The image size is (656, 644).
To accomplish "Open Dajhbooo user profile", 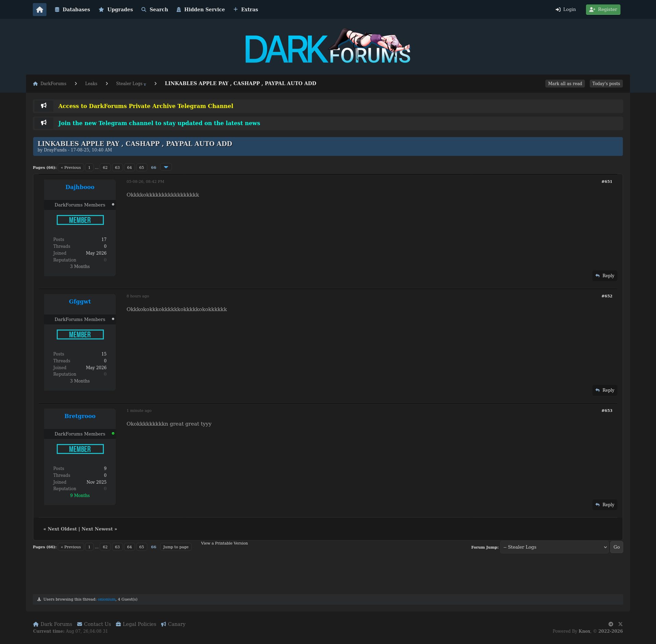I will pyautogui.click(x=80, y=187).
